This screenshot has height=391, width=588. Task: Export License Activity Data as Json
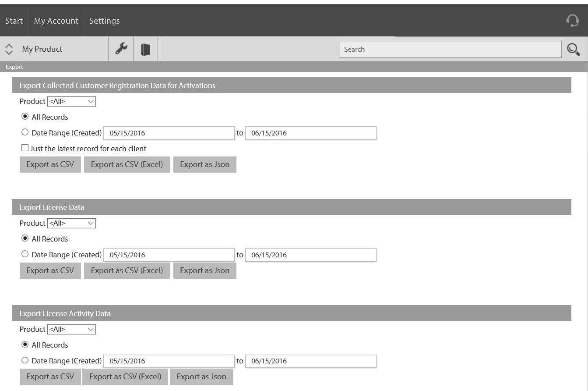coord(201,377)
